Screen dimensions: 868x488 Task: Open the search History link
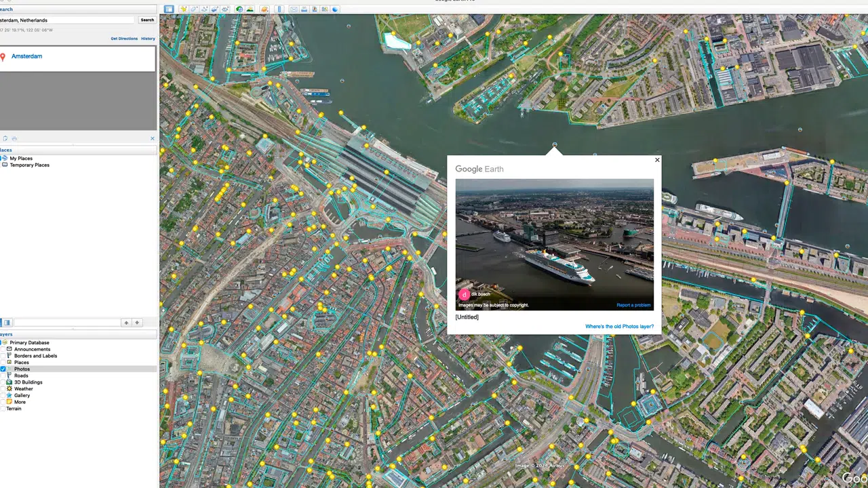click(149, 39)
